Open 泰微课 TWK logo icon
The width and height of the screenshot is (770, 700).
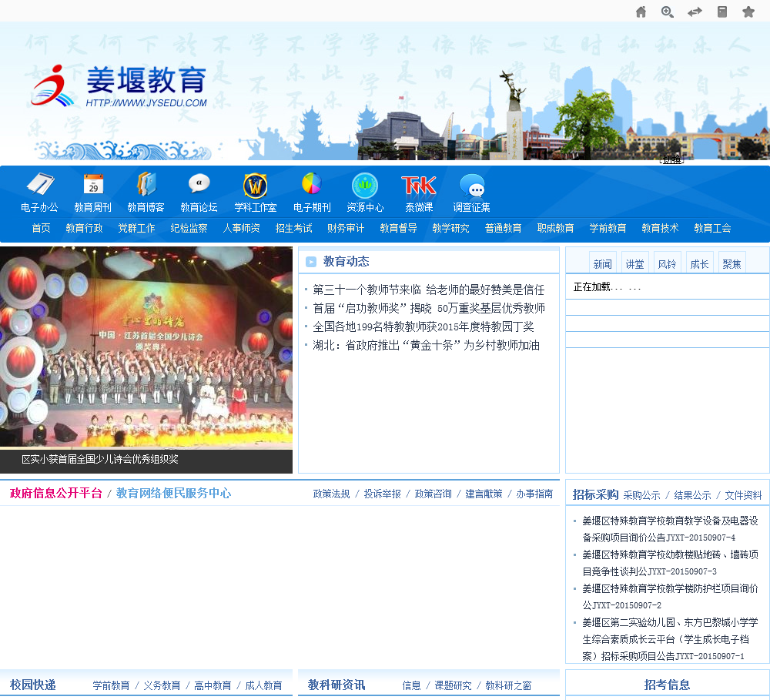[x=419, y=185]
